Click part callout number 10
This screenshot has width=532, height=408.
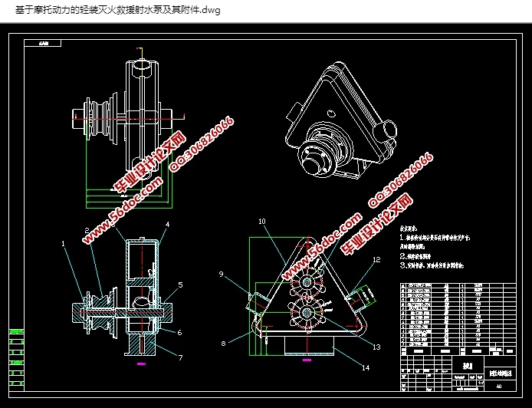[261, 221]
